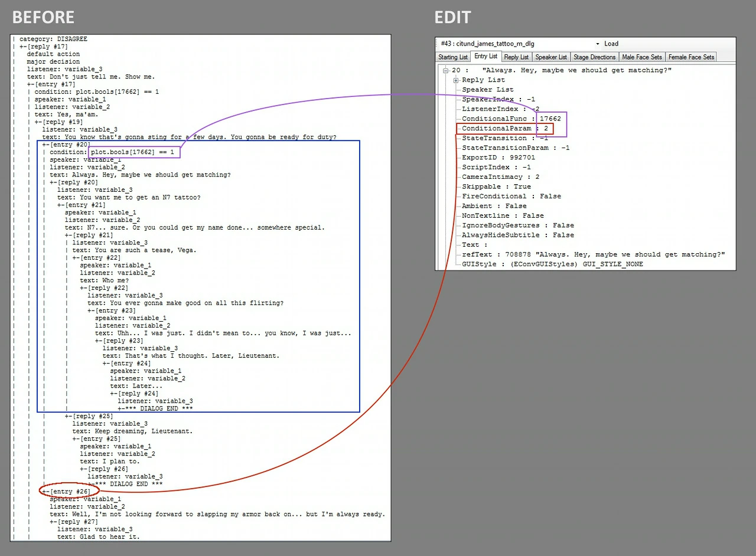Viewport: 756px width, 556px height.
Task: Expand the Reply List node
Action: point(456,80)
